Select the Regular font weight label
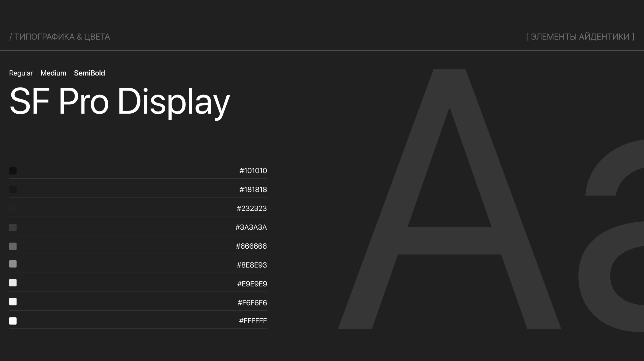The image size is (644, 361). coord(21,73)
